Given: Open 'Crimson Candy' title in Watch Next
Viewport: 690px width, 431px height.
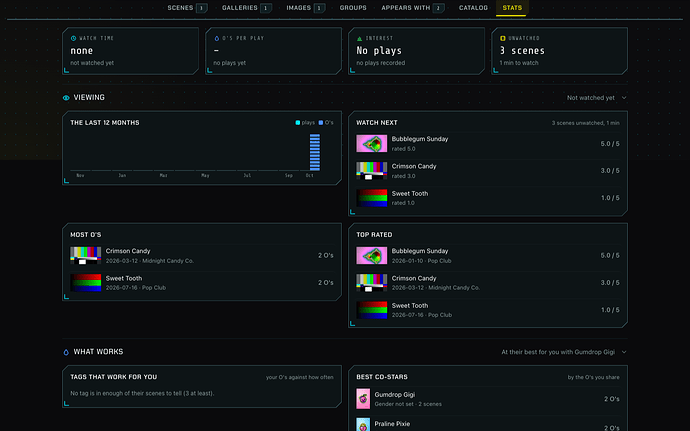Looking at the screenshot, I should pos(414,166).
